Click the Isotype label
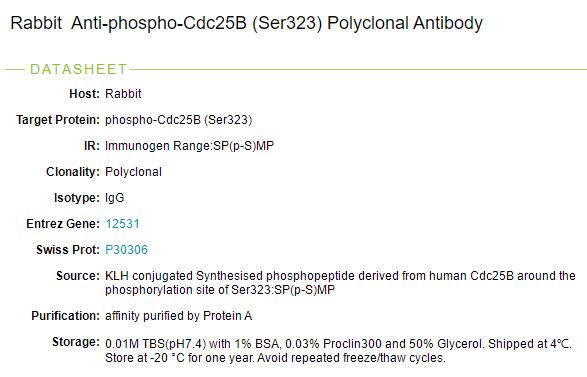The height and width of the screenshot is (377, 587). coord(77,198)
